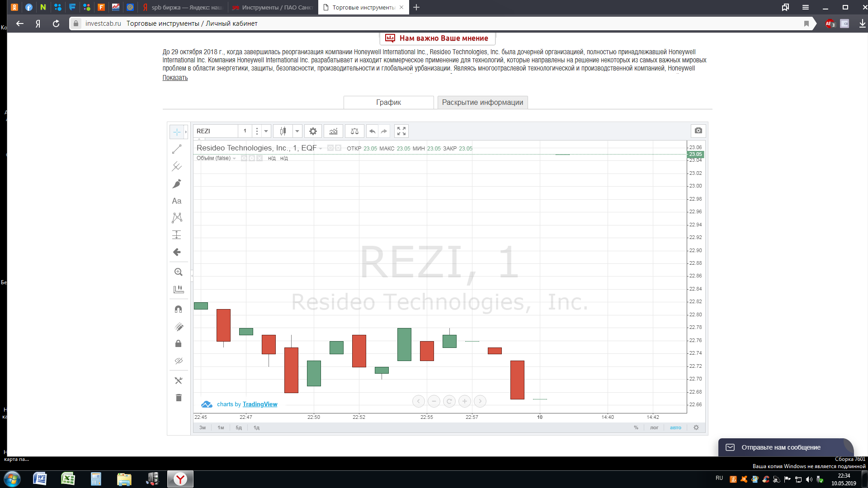The height and width of the screenshot is (488, 868).
Task: Select the trend line drawing tool
Action: coord(177,149)
